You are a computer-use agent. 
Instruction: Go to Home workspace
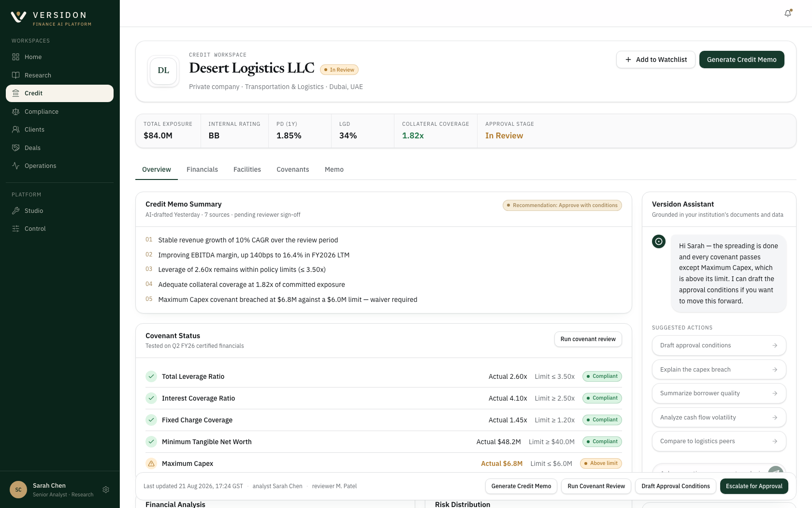(x=59, y=57)
